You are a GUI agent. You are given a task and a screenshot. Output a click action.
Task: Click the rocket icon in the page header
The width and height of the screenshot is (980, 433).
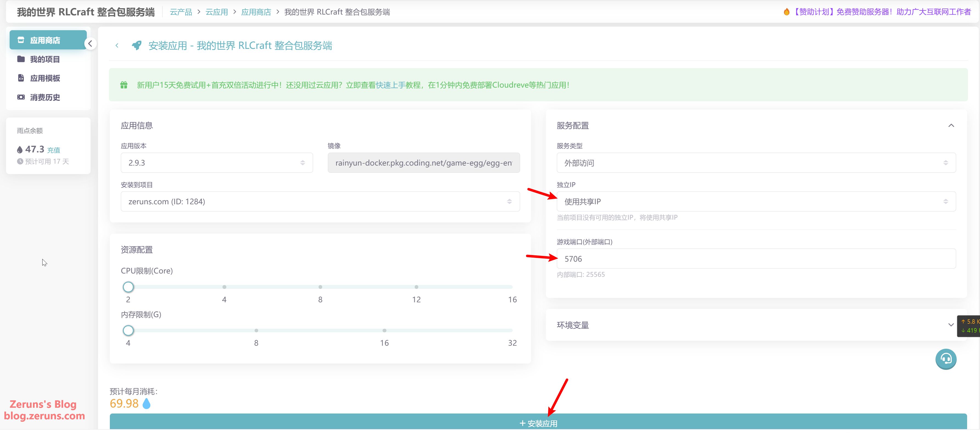point(136,46)
